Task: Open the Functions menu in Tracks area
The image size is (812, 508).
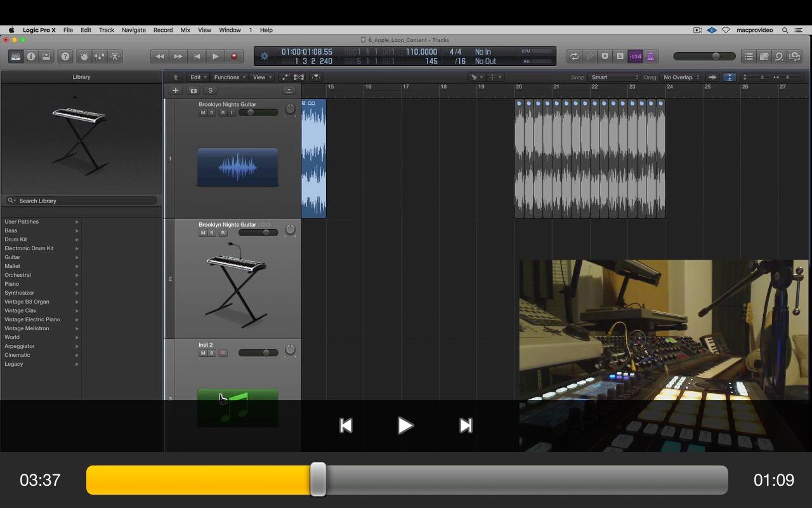Action: [x=230, y=77]
